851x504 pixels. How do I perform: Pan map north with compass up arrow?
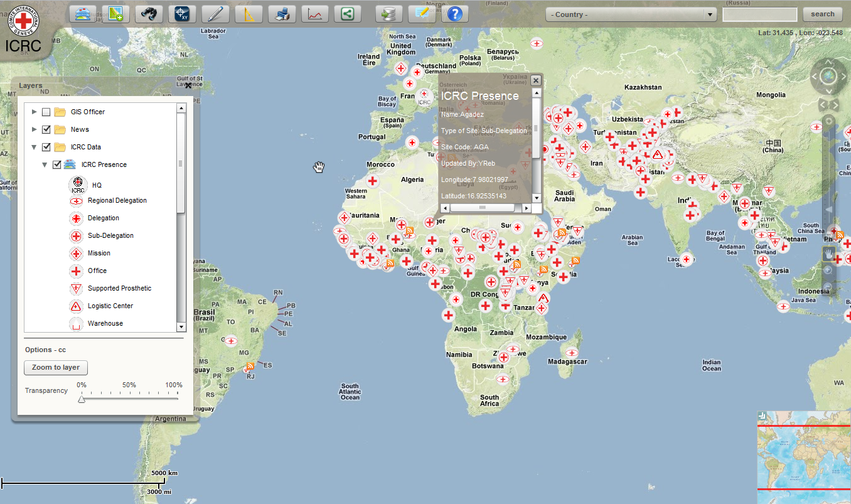(828, 62)
